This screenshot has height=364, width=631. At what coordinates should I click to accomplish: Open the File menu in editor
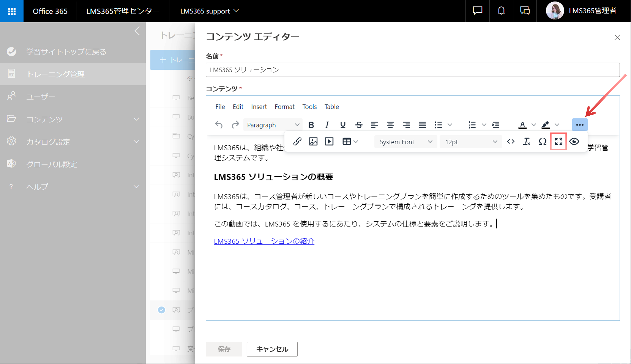(220, 107)
